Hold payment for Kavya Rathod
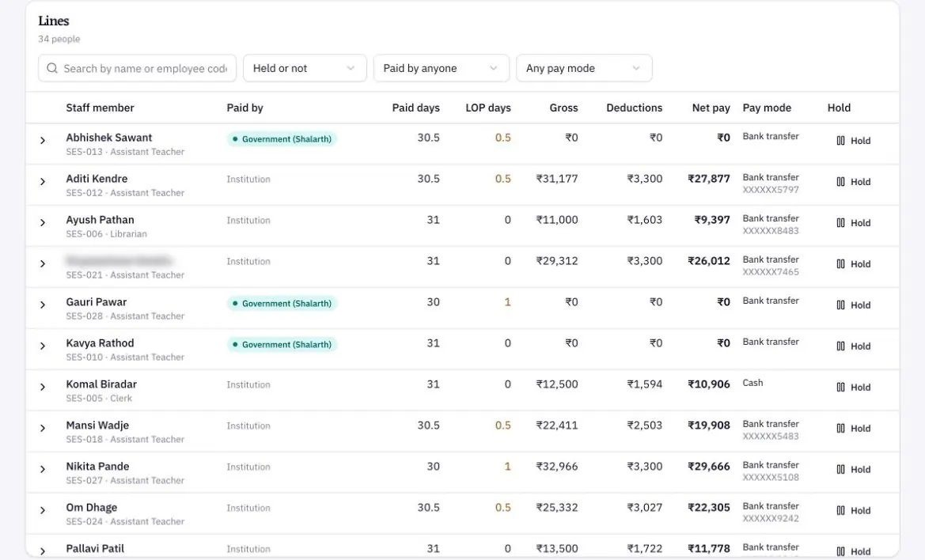The width and height of the screenshot is (925, 560). 853,346
